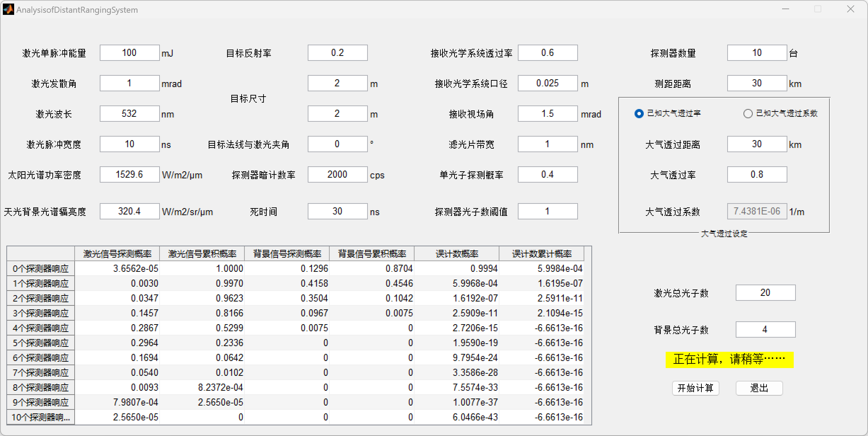868x436 pixels.
Task: Click table cell 3.6562e-05
Action: pos(117,269)
